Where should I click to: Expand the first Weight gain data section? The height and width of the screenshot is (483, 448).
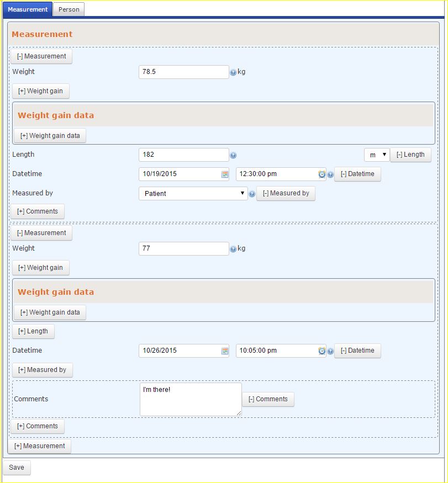50,135
